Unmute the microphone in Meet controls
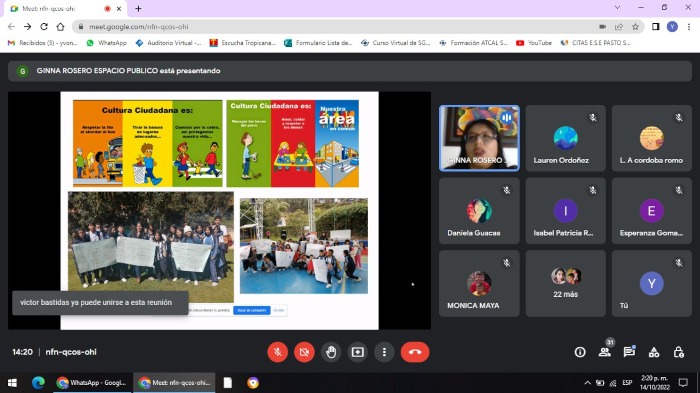Screen dimensions: 700x393 pyautogui.click(x=278, y=352)
